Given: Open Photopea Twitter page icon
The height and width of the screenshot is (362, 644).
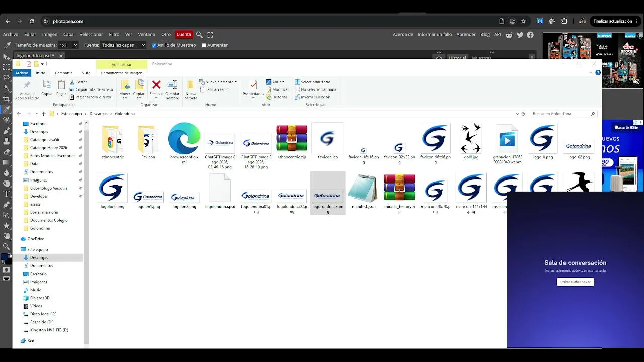Looking at the screenshot, I should point(520,35).
